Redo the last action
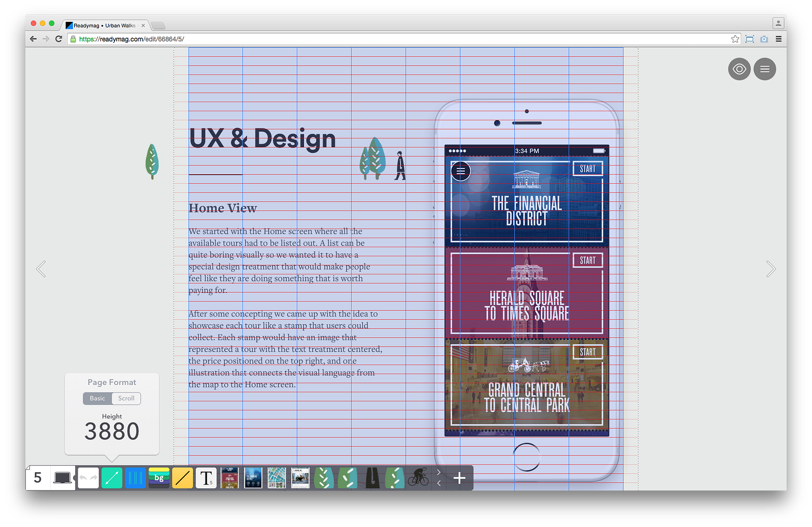Viewport: 812px width, 527px height. tap(93, 478)
